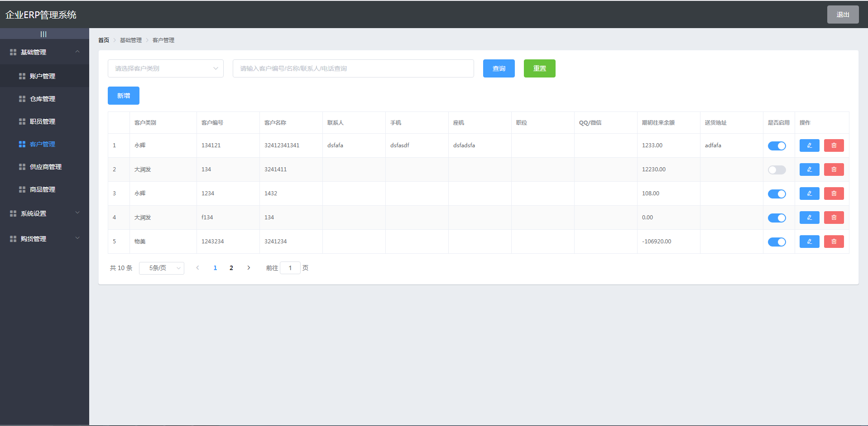The width and height of the screenshot is (868, 426).
Task: Delete customer row with code 1234
Action: 834,194
